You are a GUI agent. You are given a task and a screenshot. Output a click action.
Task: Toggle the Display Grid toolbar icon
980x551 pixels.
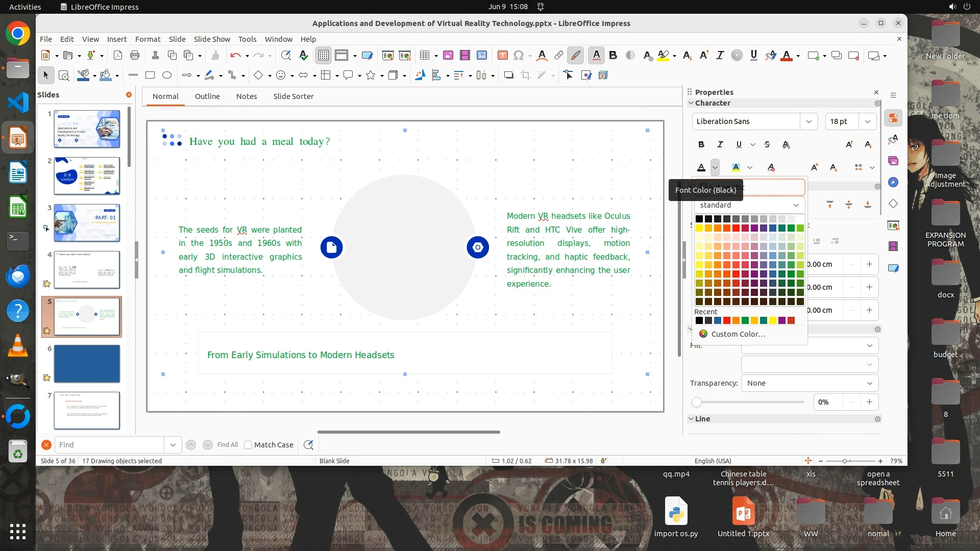point(324,56)
